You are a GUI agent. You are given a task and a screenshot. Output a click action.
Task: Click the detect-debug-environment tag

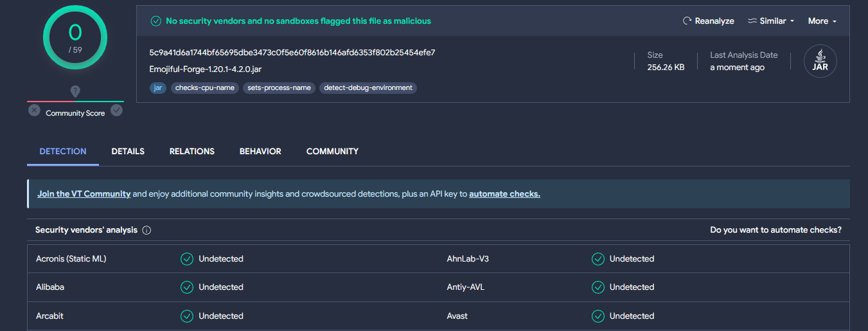(368, 88)
